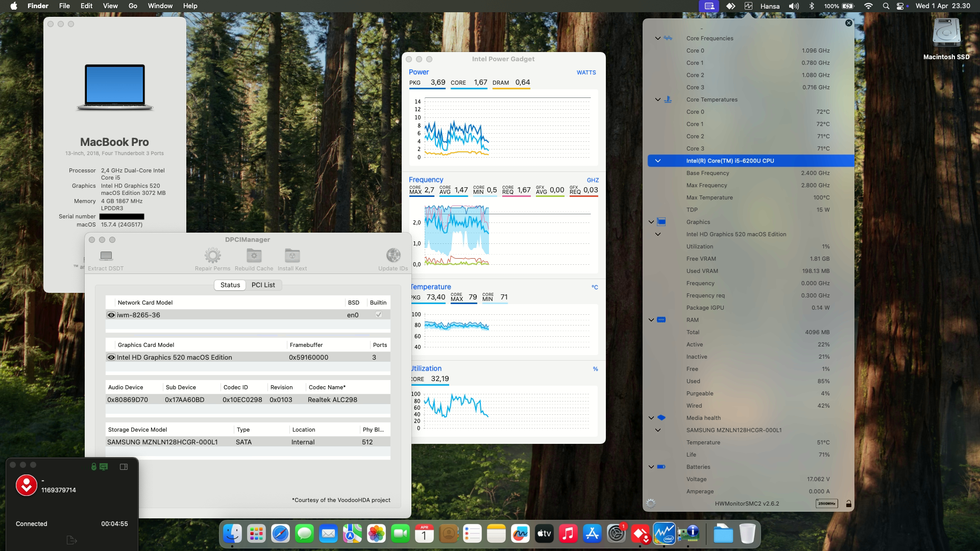Click Update IDs globe icon
Viewport: 980px width, 551px height.
[393, 255]
